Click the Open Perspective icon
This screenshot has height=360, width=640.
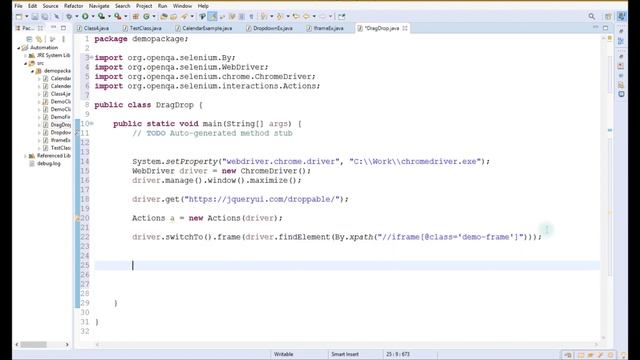(608, 16)
